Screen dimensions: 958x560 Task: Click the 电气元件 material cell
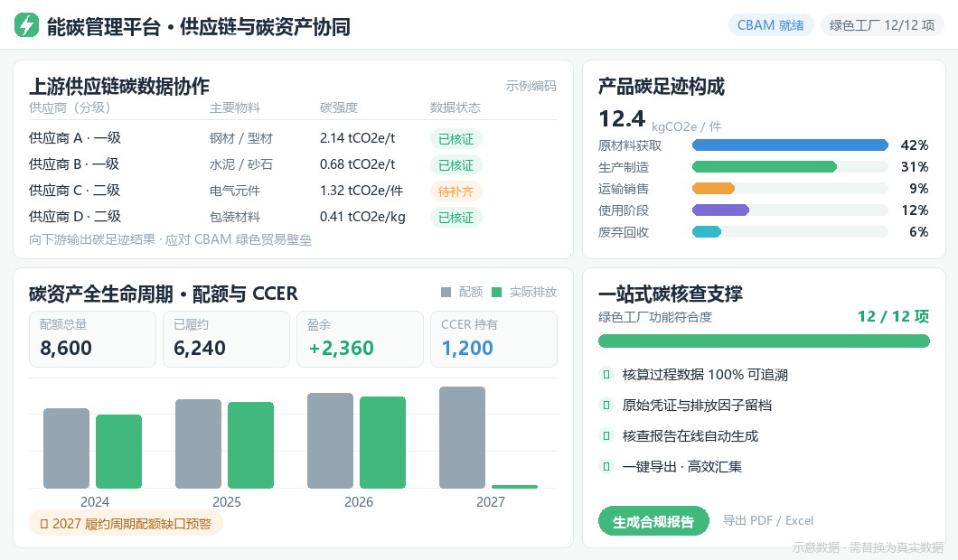[x=235, y=191]
